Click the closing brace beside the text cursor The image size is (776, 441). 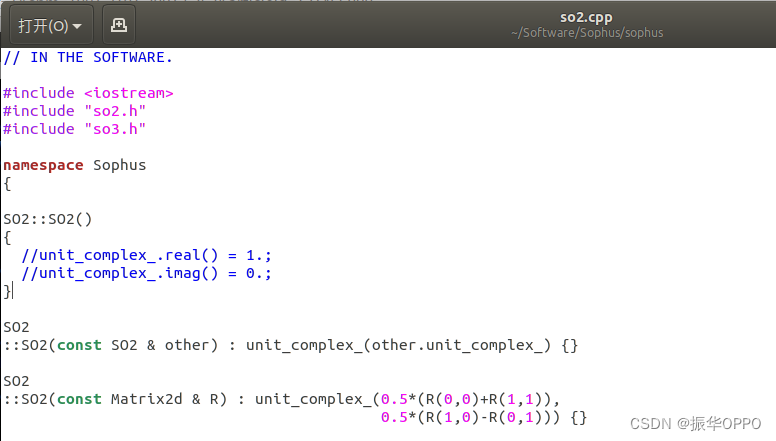7,291
